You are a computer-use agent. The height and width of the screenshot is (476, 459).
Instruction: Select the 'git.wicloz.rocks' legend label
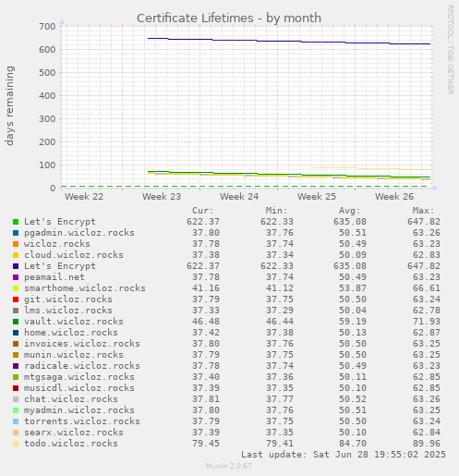point(68,299)
